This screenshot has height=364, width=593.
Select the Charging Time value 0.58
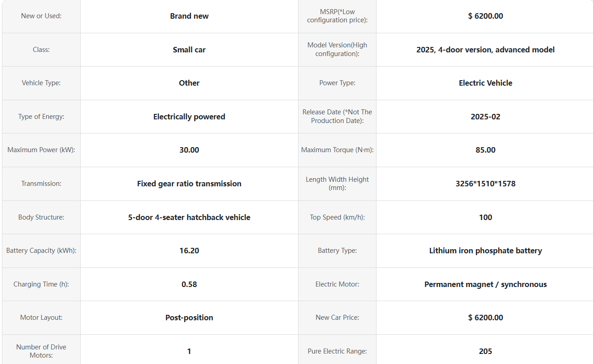(x=189, y=284)
